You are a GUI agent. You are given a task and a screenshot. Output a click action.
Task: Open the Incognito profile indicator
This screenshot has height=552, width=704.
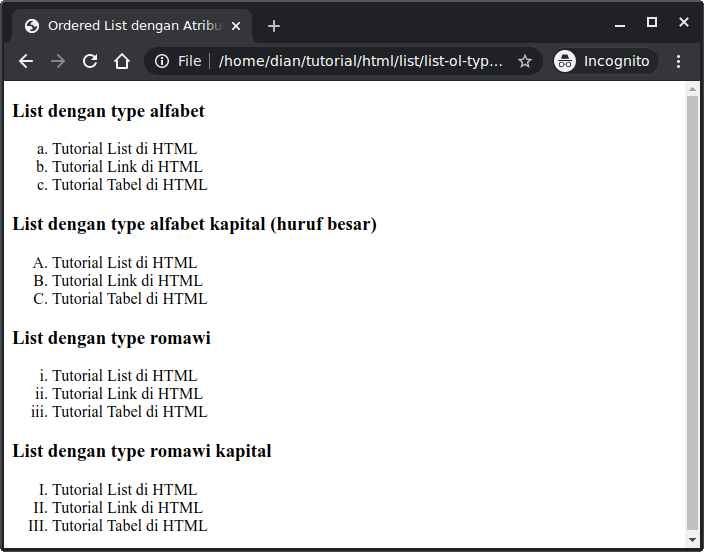[605, 61]
